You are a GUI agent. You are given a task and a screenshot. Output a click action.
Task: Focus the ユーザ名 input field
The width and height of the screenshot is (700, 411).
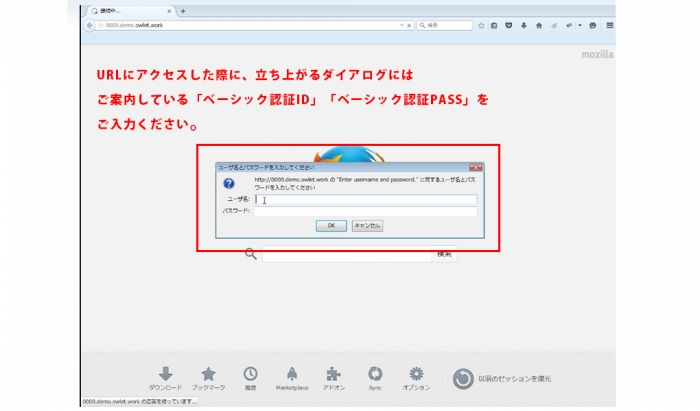[365, 199]
